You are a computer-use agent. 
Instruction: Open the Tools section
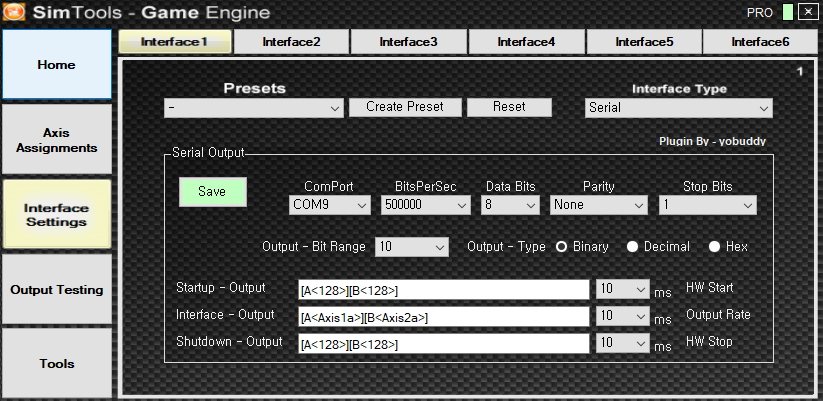(x=56, y=363)
